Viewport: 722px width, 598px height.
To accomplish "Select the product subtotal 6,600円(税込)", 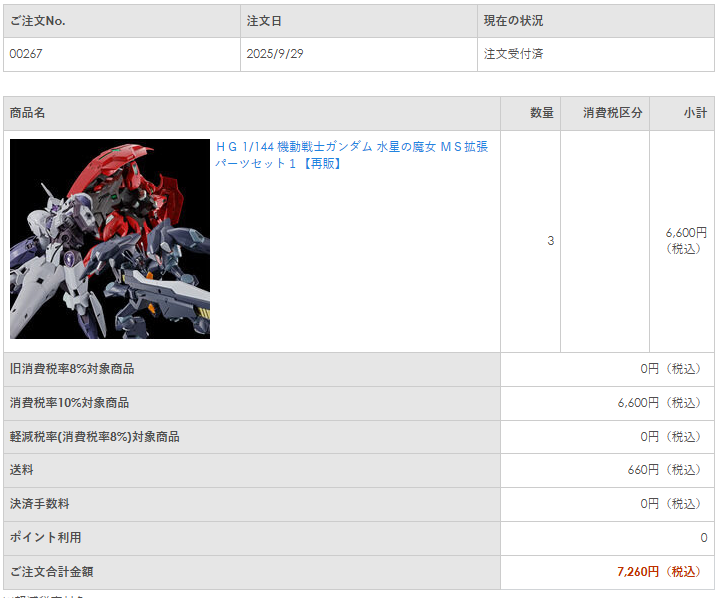I will [x=686, y=241].
